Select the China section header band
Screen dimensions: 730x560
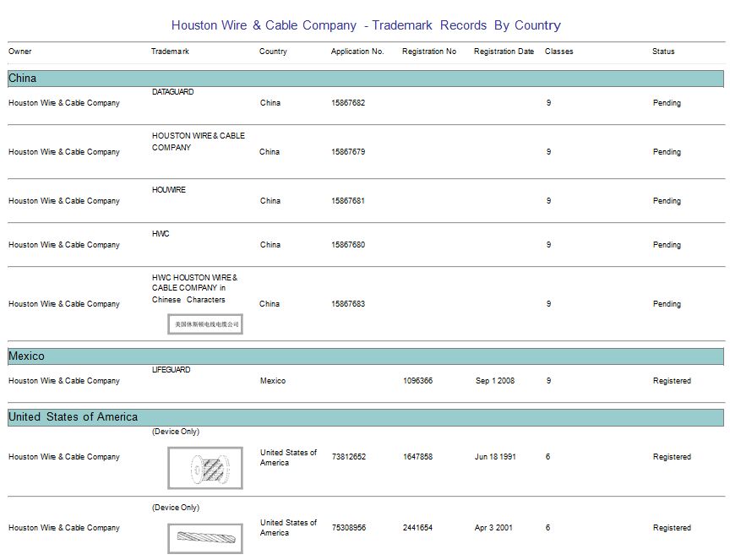point(365,79)
